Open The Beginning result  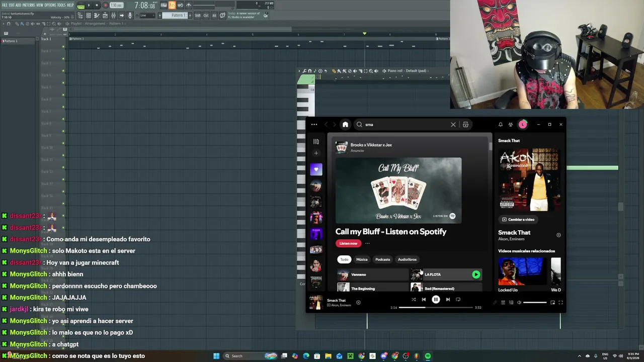(373, 288)
